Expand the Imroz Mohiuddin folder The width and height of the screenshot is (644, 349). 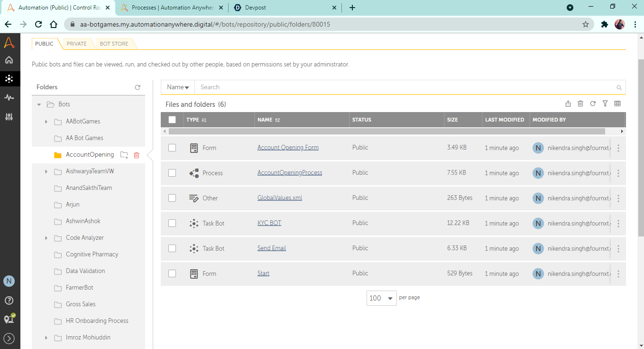tap(46, 338)
